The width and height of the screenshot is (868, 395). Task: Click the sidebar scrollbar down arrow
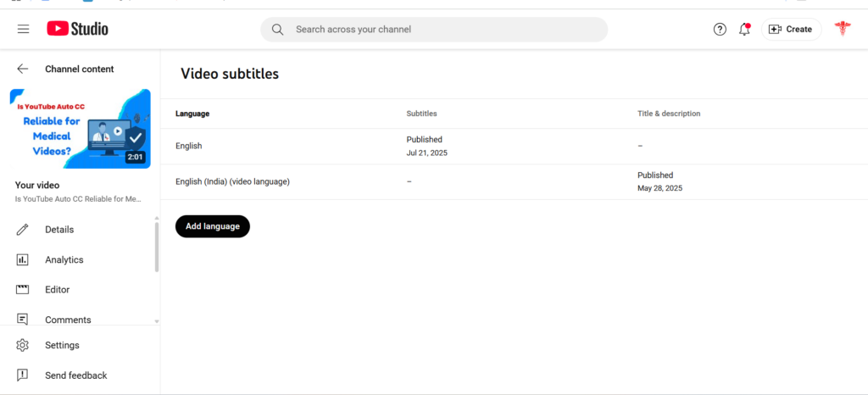click(157, 321)
